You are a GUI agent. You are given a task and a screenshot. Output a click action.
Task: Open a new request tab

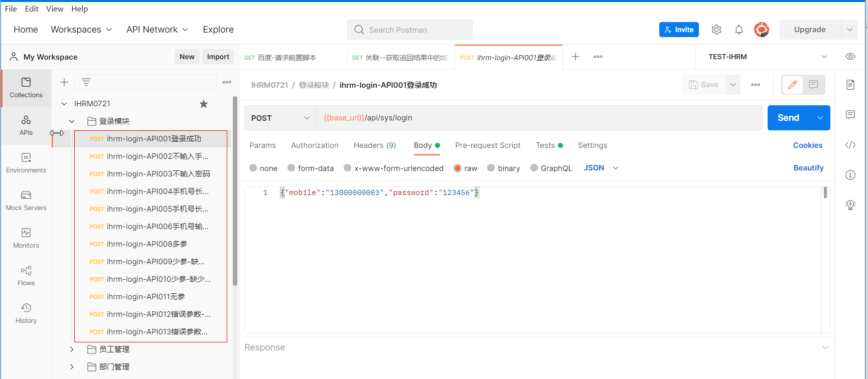click(575, 57)
